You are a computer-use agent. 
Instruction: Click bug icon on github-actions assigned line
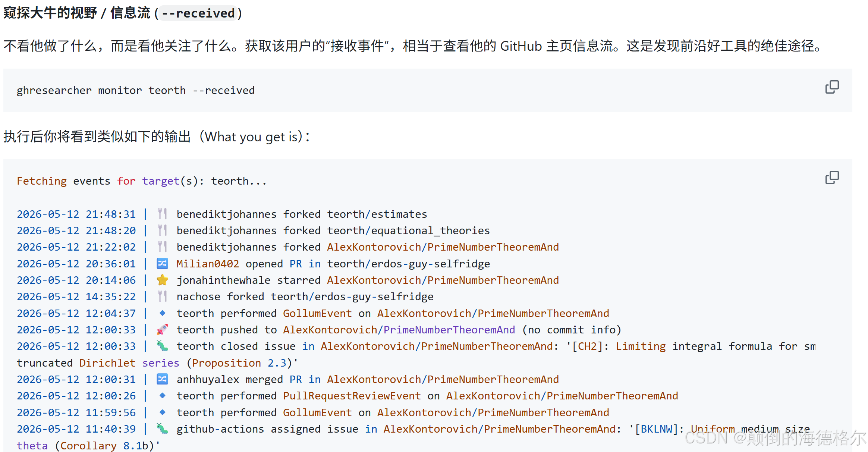point(162,429)
